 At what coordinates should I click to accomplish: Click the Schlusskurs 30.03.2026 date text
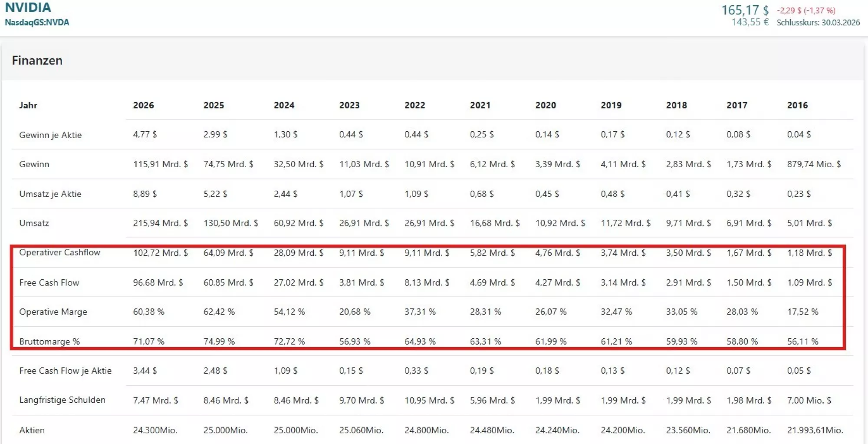tap(818, 23)
